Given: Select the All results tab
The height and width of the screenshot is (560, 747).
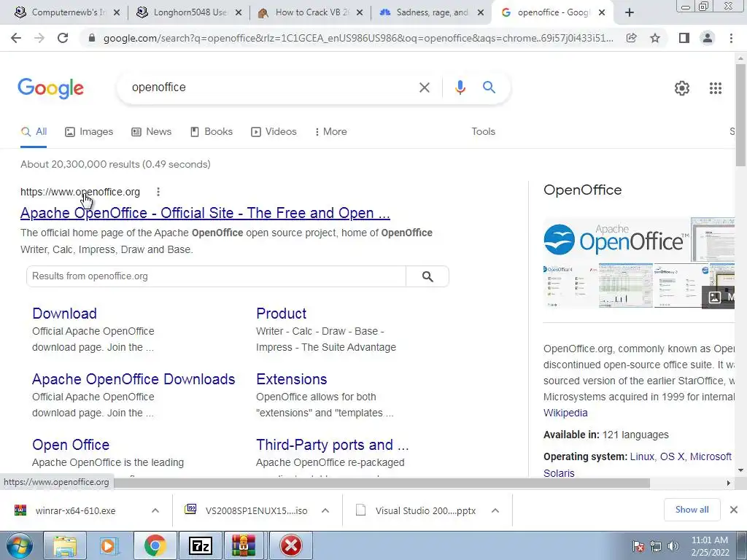Looking at the screenshot, I should coord(34,132).
